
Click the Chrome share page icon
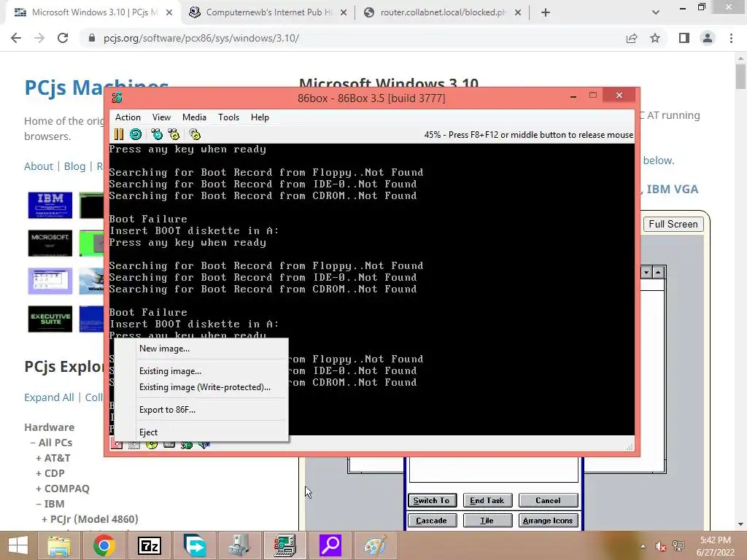(x=632, y=38)
